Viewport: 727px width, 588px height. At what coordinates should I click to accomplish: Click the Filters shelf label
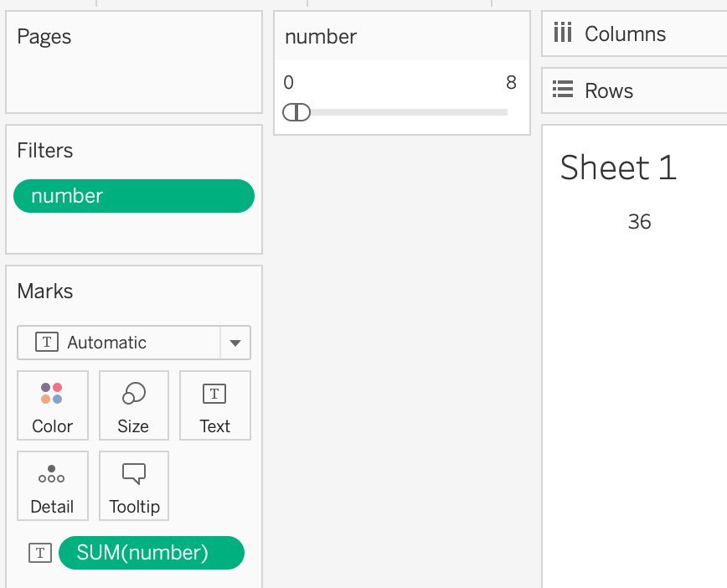tap(45, 151)
